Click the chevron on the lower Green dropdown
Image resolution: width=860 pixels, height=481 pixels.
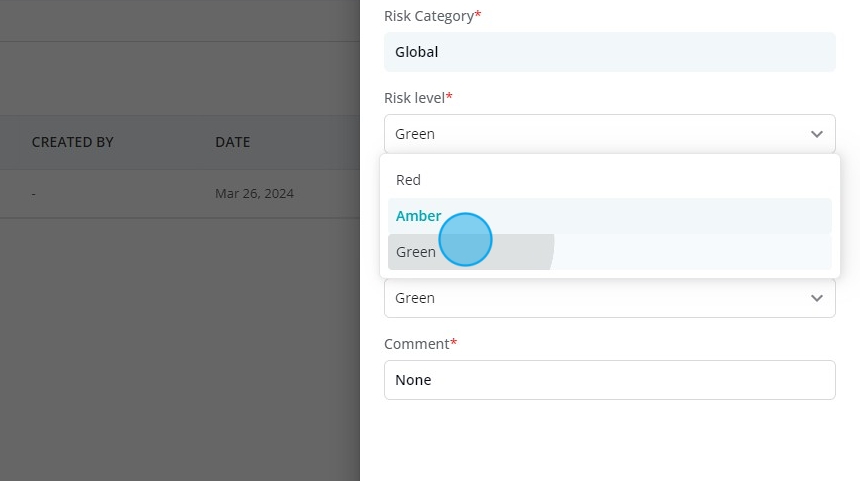coord(817,298)
